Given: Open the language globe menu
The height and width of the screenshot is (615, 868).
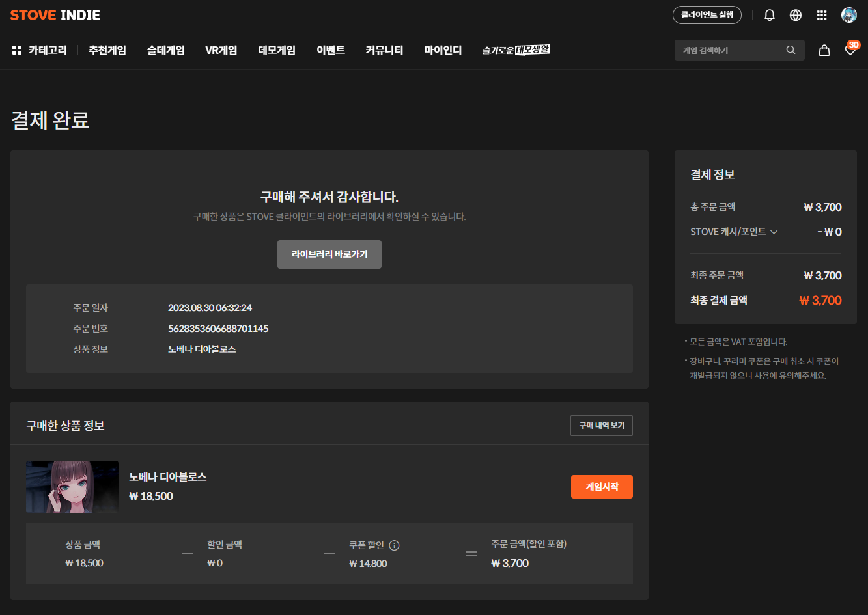Looking at the screenshot, I should click(796, 15).
